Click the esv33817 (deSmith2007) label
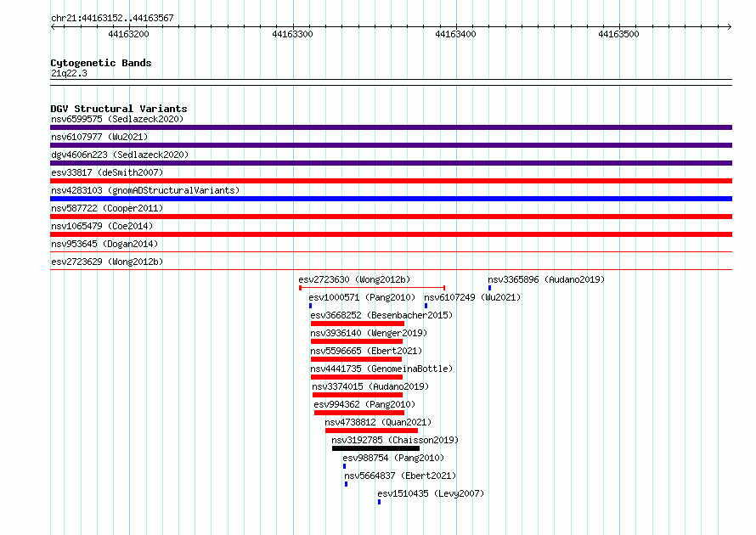The width and height of the screenshot is (756, 535). click(x=107, y=172)
